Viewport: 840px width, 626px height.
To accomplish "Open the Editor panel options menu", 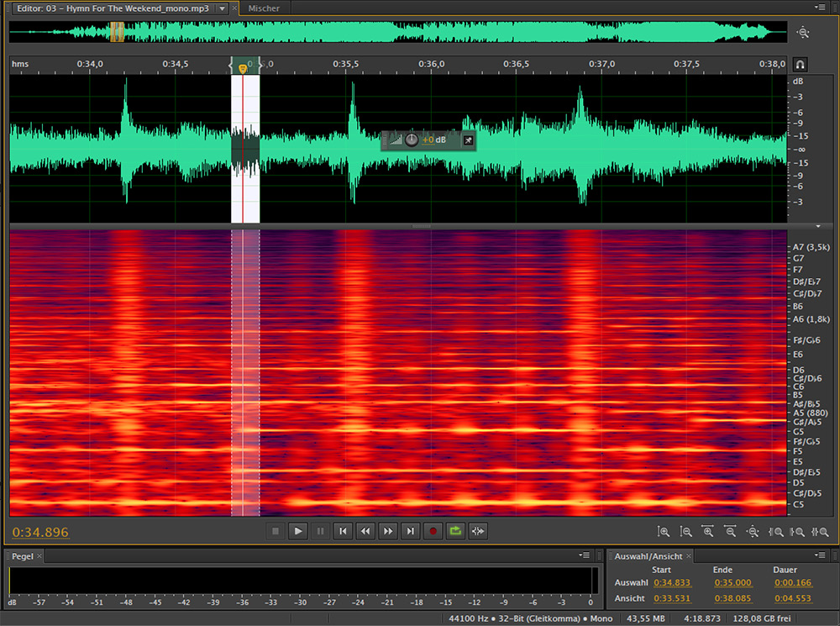I will (819, 7).
